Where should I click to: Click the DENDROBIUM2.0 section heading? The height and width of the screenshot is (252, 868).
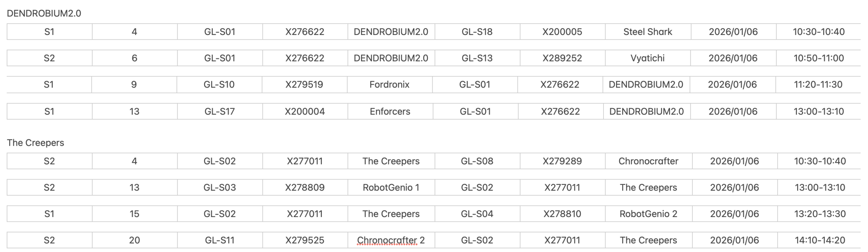[x=44, y=13]
